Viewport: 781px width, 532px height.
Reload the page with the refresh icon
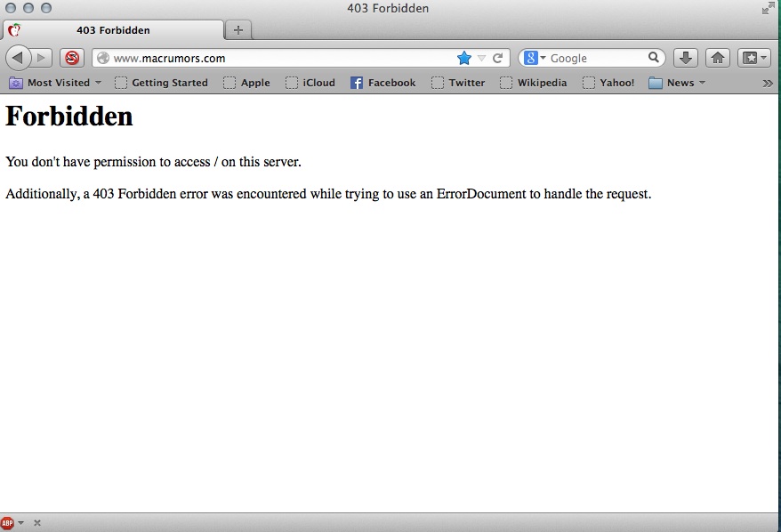pyautogui.click(x=497, y=59)
